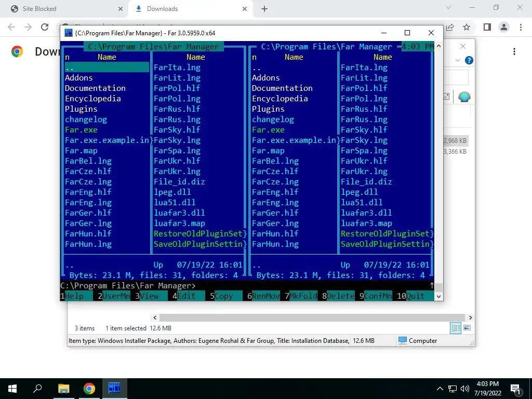Open taskbar search
Screen dimensions: 532x399
tap(37, 389)
